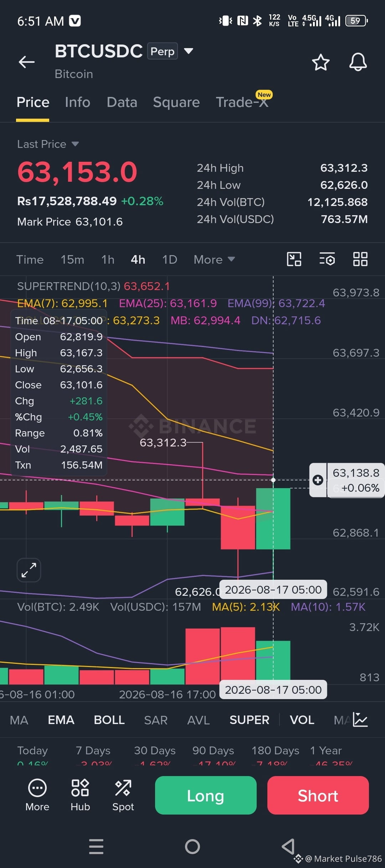Switch to the Price tab
The image size is (385, 868).
33,102
